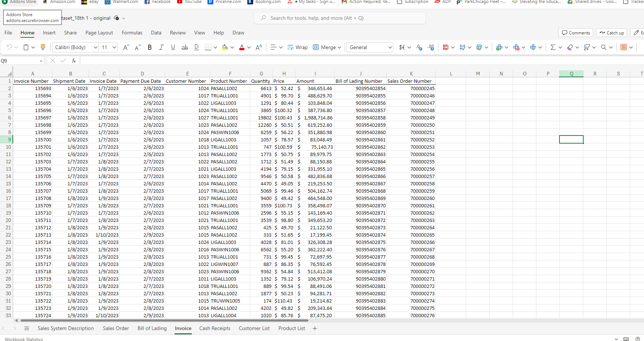This screenshot has height=341, width=644.
Task: Open the fill color dropdown arrow
Action: click(x=232, y=47)
